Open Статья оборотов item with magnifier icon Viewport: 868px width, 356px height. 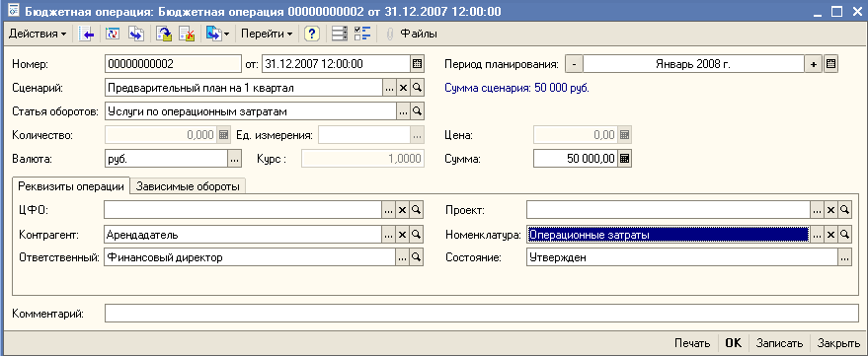pyautogui.click(x=418, y=111)
